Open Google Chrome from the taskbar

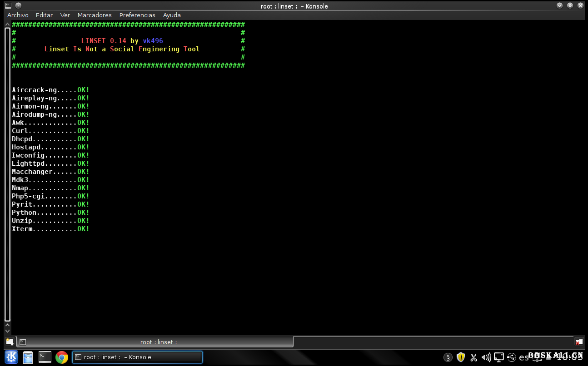(62, 357)
